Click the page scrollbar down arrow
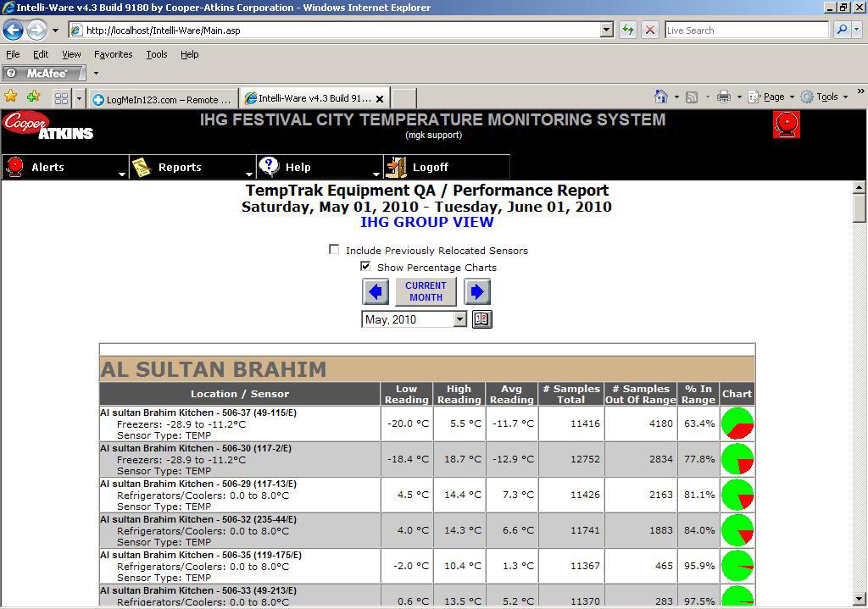868x609 pixels. click(x=860, y=599)
